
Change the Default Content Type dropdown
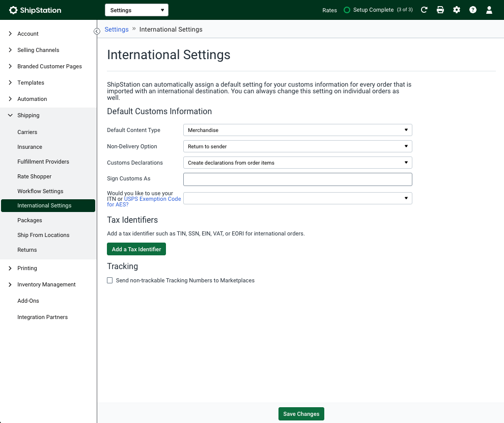pyautogui.click(x=297, y=130)
